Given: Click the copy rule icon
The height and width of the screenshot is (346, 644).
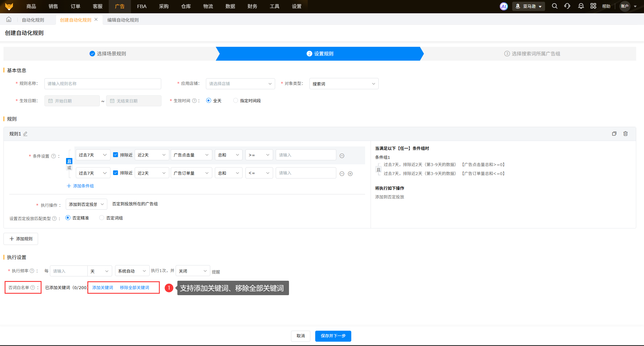Looking at the screenshot, I should pos(614,133).
